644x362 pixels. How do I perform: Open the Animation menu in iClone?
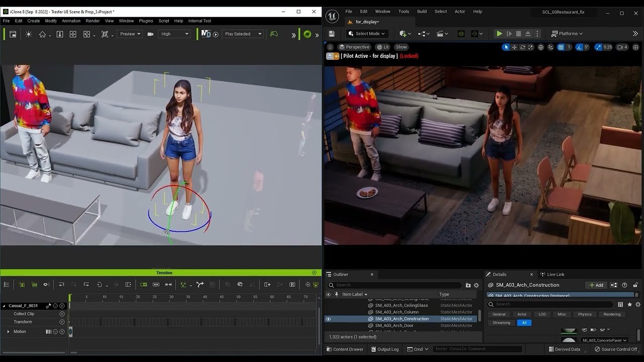click(x=71, y=21)
